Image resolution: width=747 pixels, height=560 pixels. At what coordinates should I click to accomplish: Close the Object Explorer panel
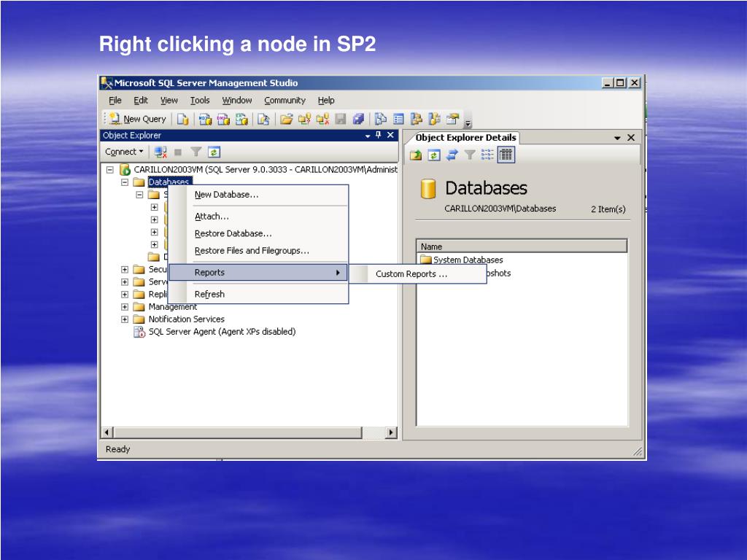pyautogui.click(x=390, y=135)
